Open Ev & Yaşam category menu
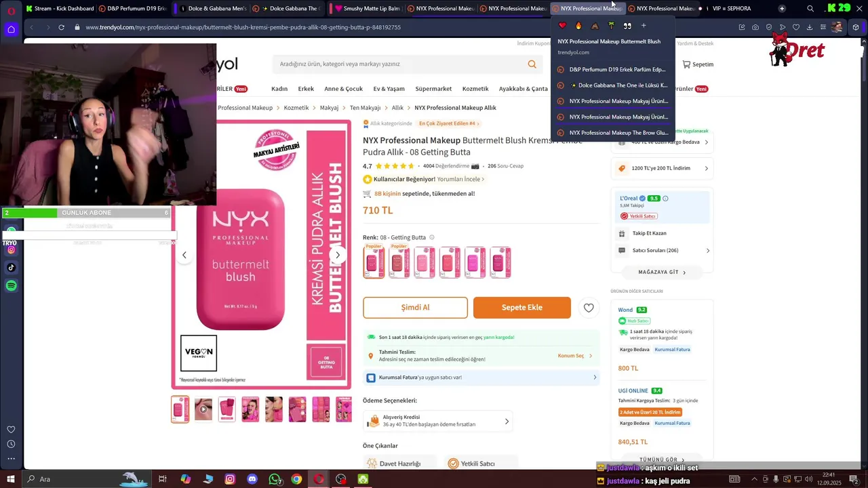868x488 pixels. click(389, 89)
